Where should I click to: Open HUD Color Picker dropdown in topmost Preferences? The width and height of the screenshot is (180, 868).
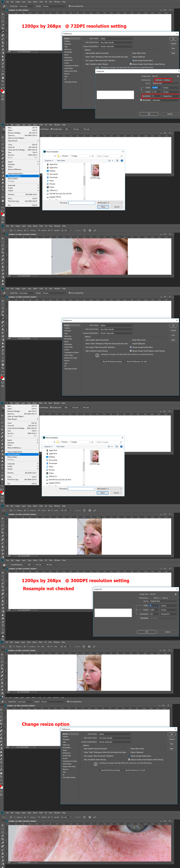[117, 42]
